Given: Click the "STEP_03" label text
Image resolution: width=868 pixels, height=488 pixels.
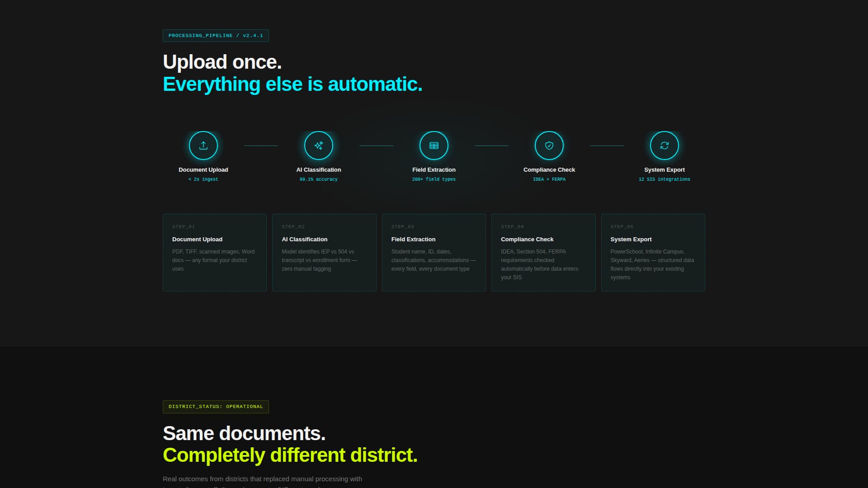Looking at the screenshot, I should tap(403, 227).
